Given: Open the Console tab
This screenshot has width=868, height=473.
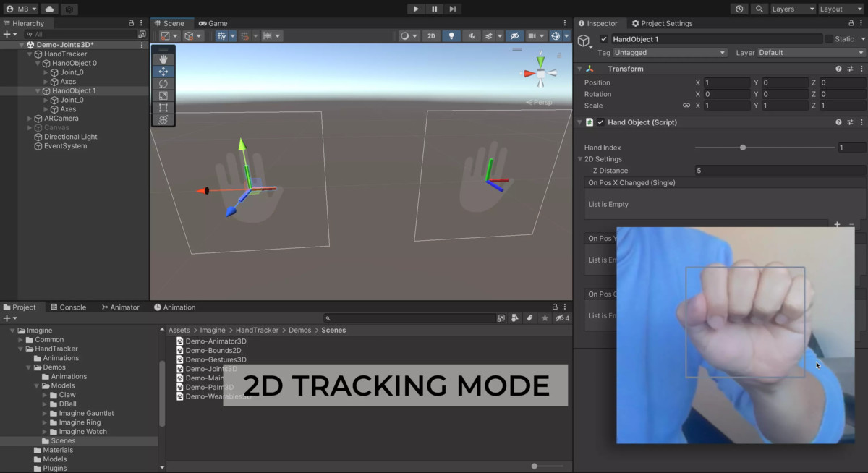Looking at the screenshot, I should [67, 307].
